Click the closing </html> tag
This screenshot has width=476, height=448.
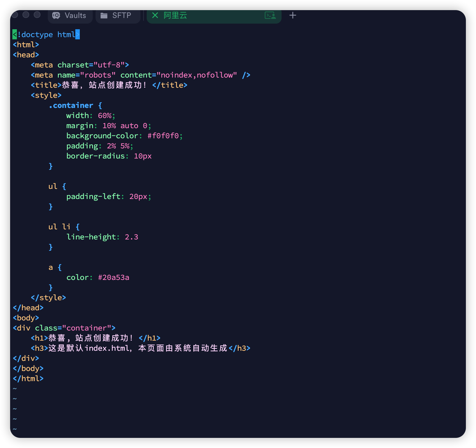(28, 379)
